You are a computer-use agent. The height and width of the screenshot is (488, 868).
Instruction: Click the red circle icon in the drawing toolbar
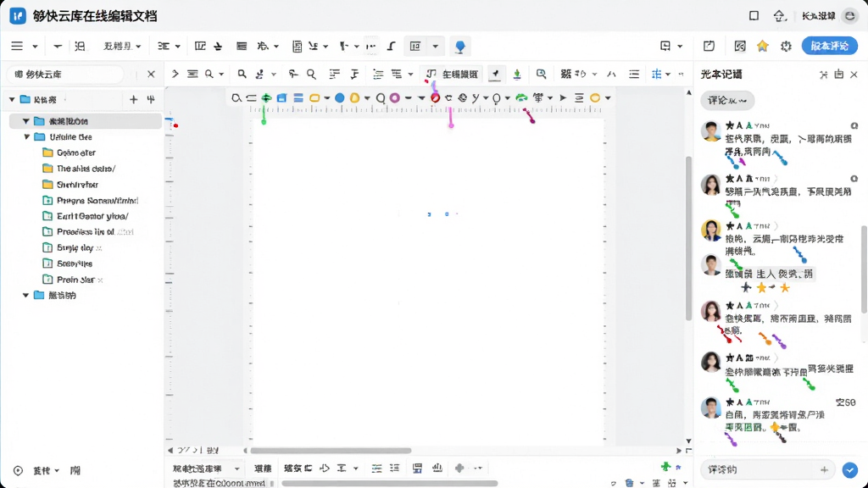click(x=435, y=98)
